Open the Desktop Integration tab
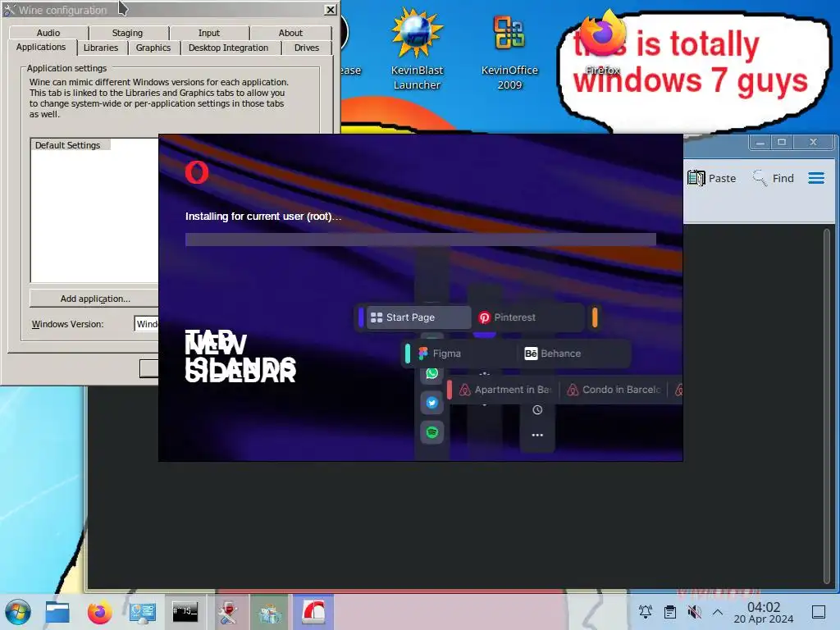 click(228, 48)
